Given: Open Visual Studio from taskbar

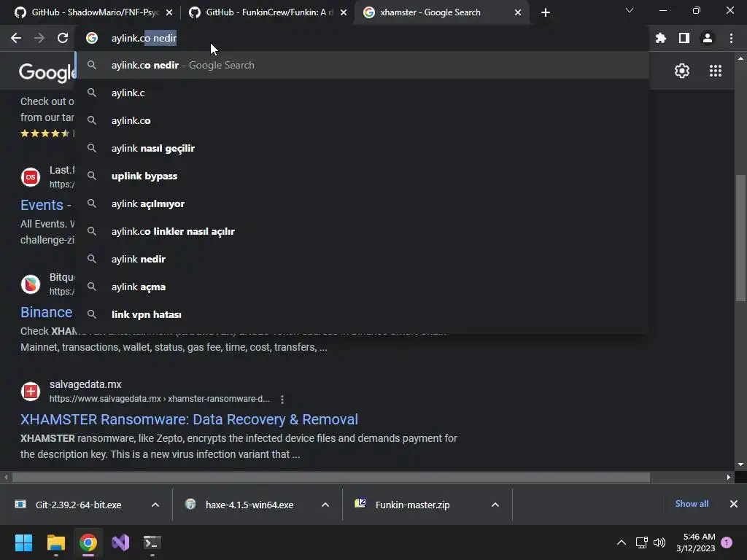Looking at the screenshot, I should (120, 542).
